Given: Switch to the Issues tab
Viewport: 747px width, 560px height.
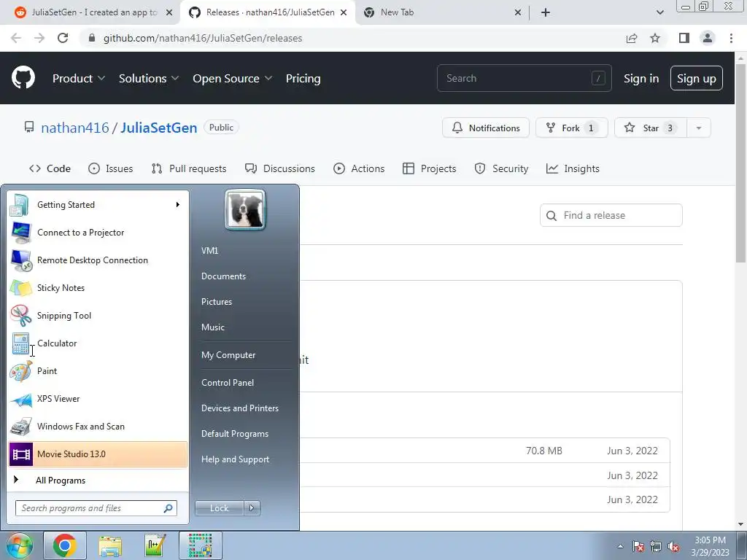Looking at the screenshot, I should coord(111,168).
